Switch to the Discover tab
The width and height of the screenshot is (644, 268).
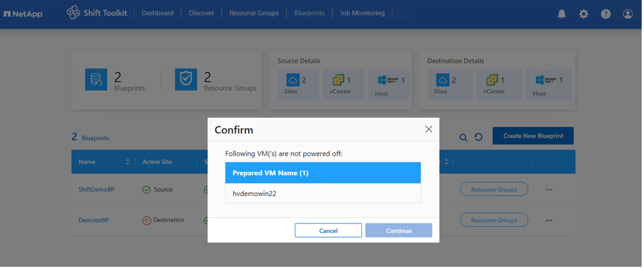[x=201, y=13]
